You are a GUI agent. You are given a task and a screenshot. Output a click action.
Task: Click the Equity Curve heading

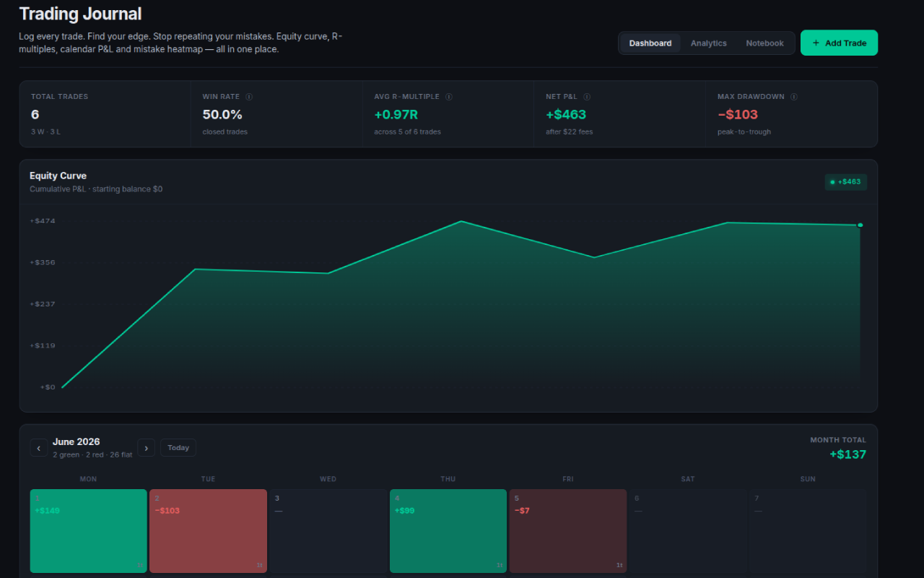pos(58,176)
